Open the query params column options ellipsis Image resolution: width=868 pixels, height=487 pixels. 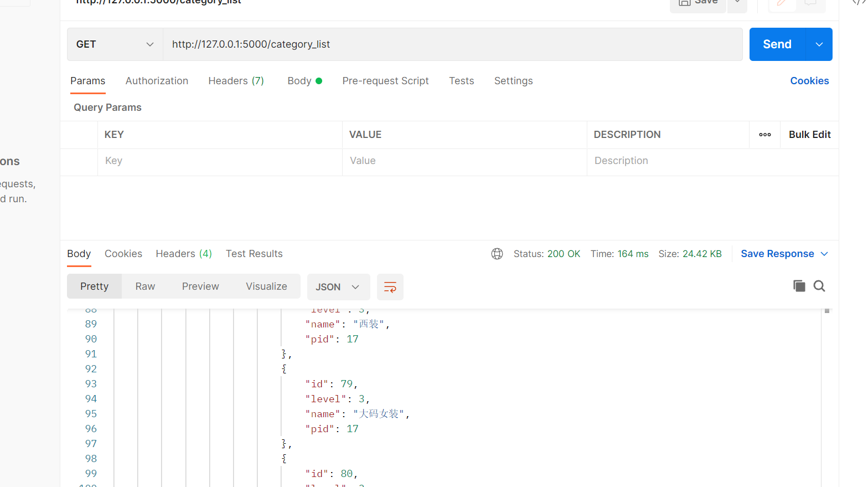pos(765,135)
